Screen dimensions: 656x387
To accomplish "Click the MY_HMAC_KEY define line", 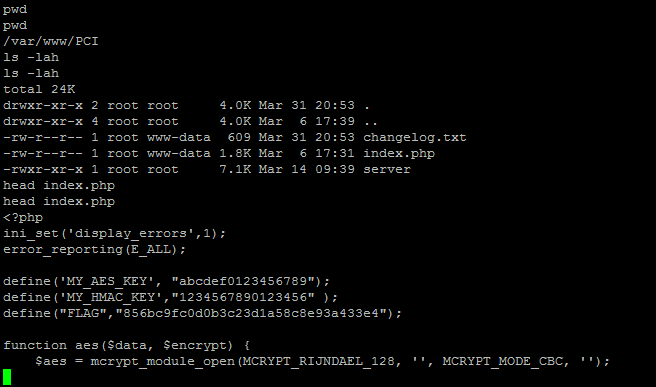I will tap(170, 297).
